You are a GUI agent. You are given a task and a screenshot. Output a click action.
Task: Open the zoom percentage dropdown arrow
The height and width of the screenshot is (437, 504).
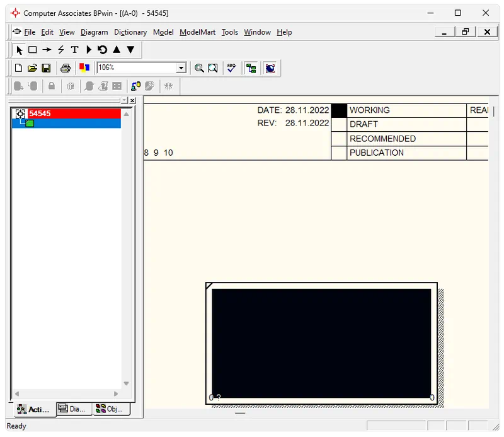click(181, 68)
